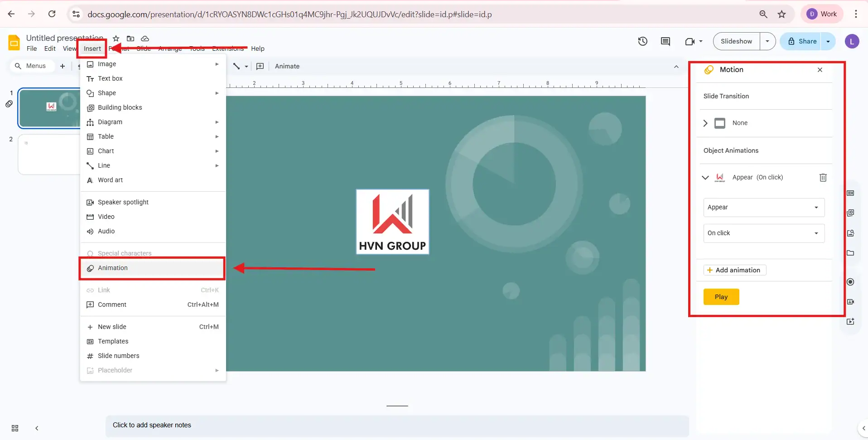Open the comments history icon
The height and width of the screenshot is (440, 868).
point(665,41)
